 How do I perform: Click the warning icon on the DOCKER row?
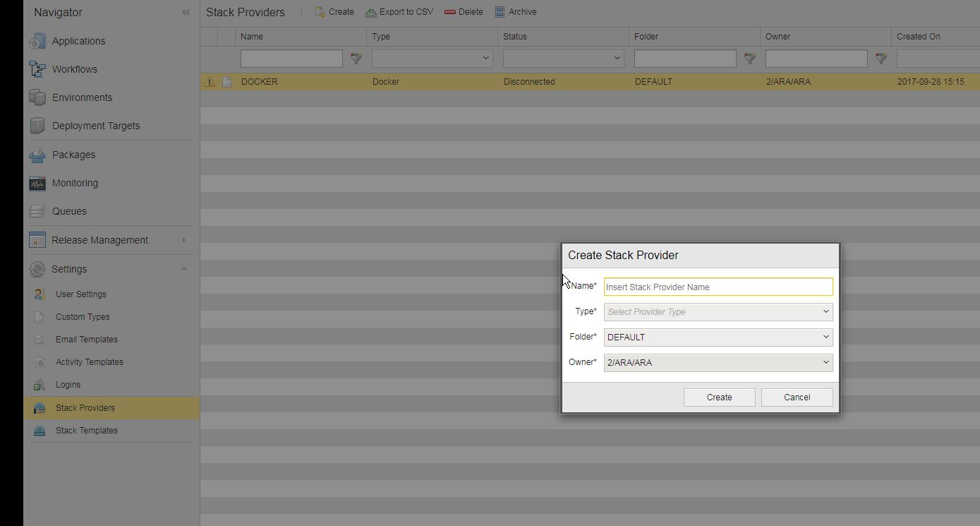pyautogui.click(x=210, y=81)
